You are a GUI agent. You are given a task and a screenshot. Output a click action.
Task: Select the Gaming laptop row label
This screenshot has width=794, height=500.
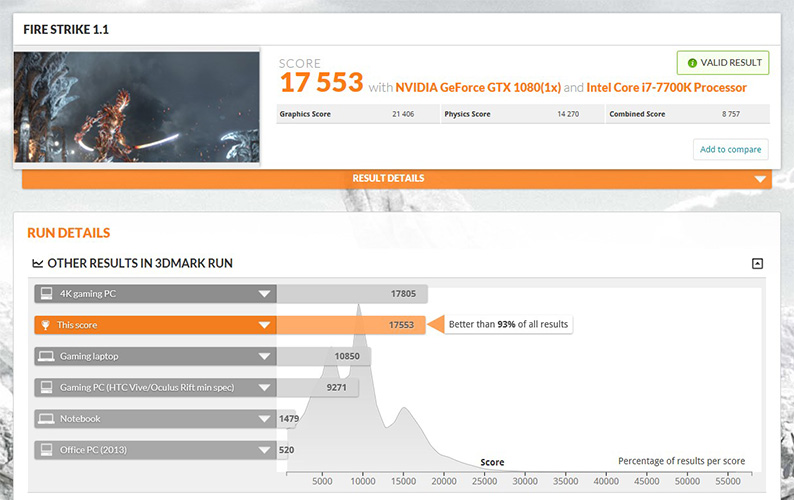click(x=89, y=357)
